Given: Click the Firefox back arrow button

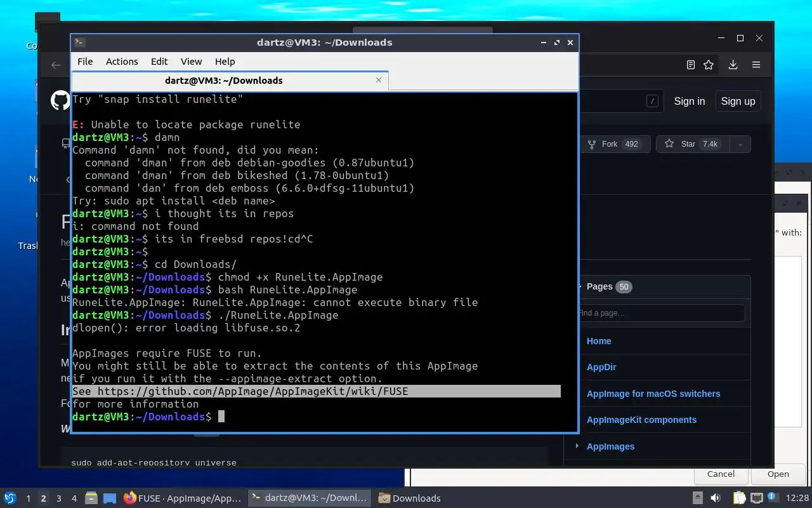Looking at the screenshot, I should pyautogui.click(x=56, y=65).
